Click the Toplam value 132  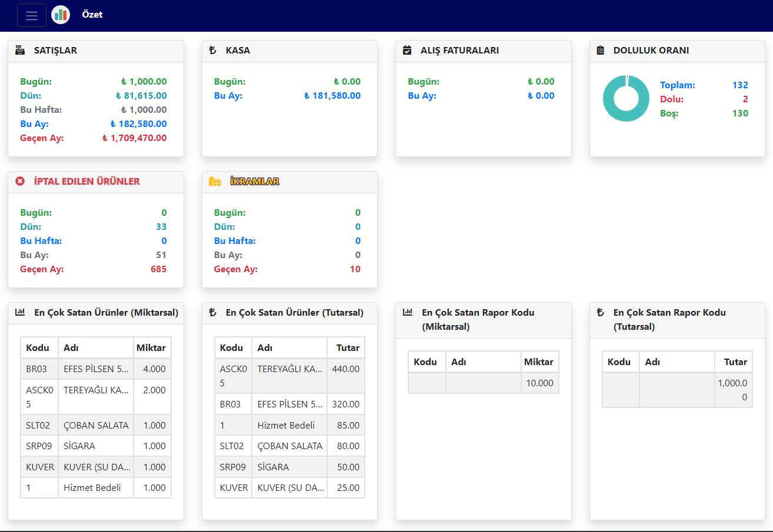(740, 85)
